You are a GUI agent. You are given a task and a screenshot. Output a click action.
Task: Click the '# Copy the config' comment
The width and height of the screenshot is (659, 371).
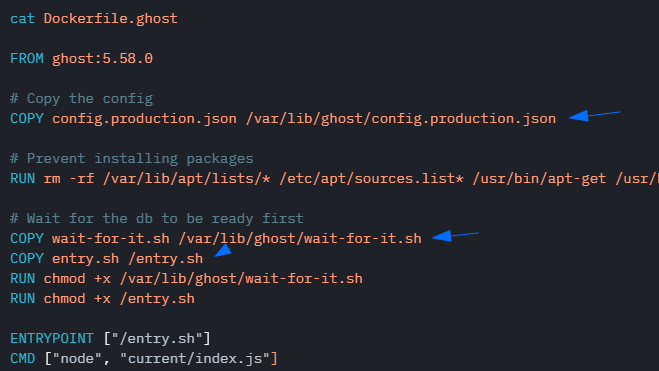pyautogui.click(x=81, y=98)
